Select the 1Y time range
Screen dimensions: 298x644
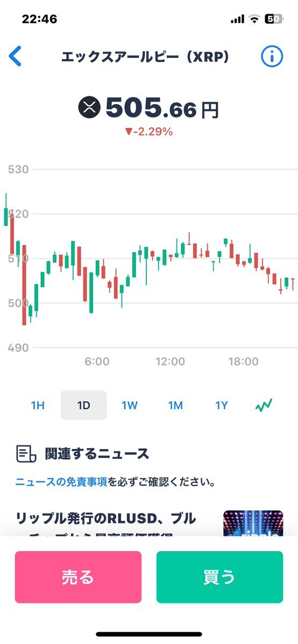222,406
